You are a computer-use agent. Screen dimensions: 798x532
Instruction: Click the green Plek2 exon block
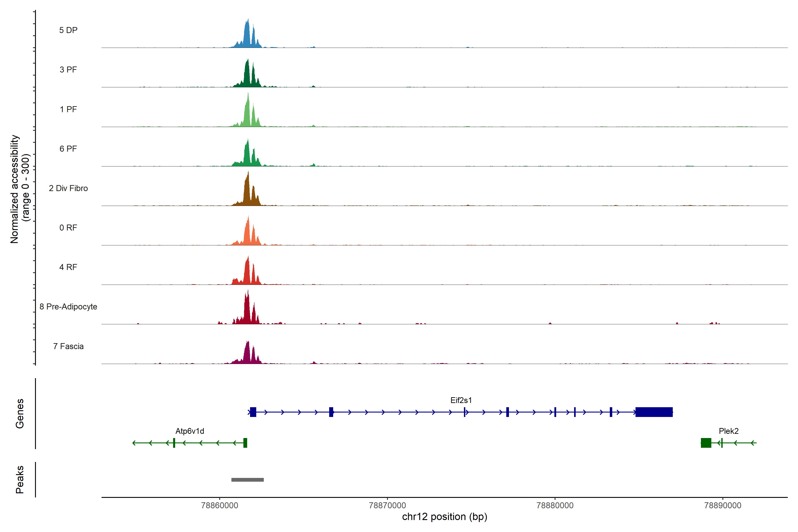click(706, 443)
